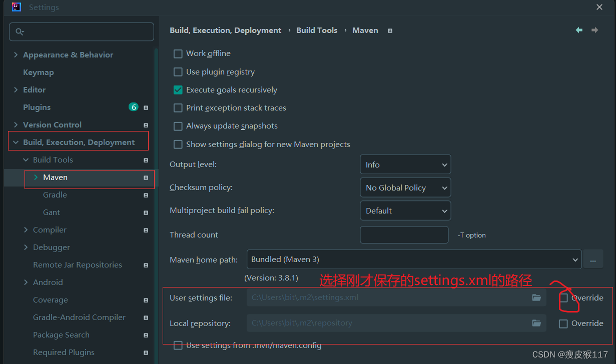Screen dimensions: 616x364
Task: Click the project-level icon beside Maven breadcrumb
Action: point(390,31)
